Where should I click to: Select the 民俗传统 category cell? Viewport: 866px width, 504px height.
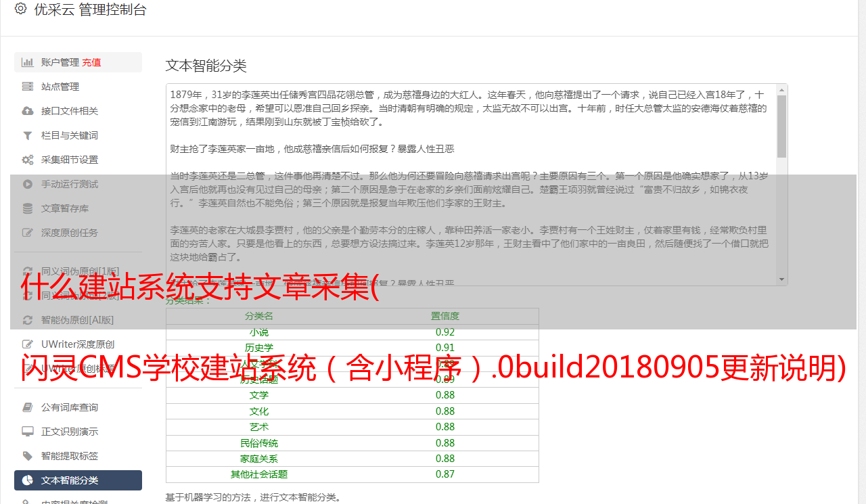click(259, 443)
